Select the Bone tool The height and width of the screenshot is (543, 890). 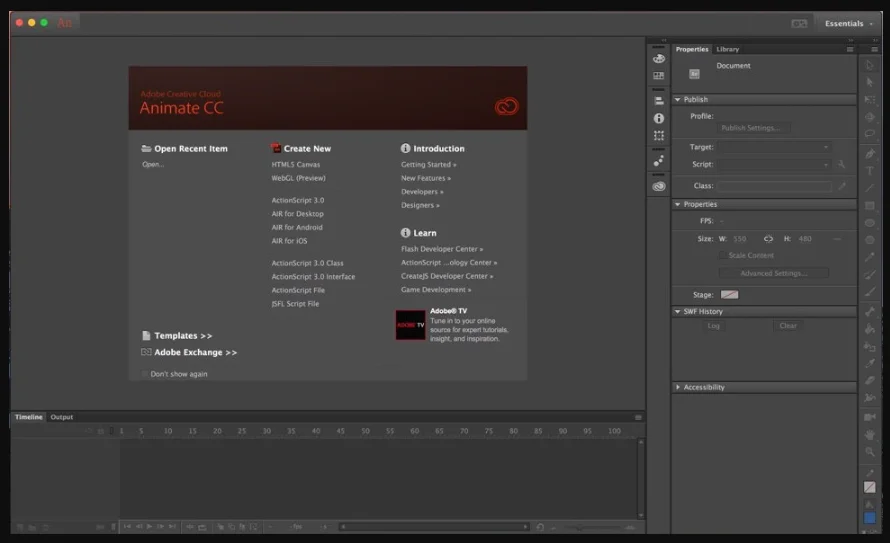pos(870,311)
